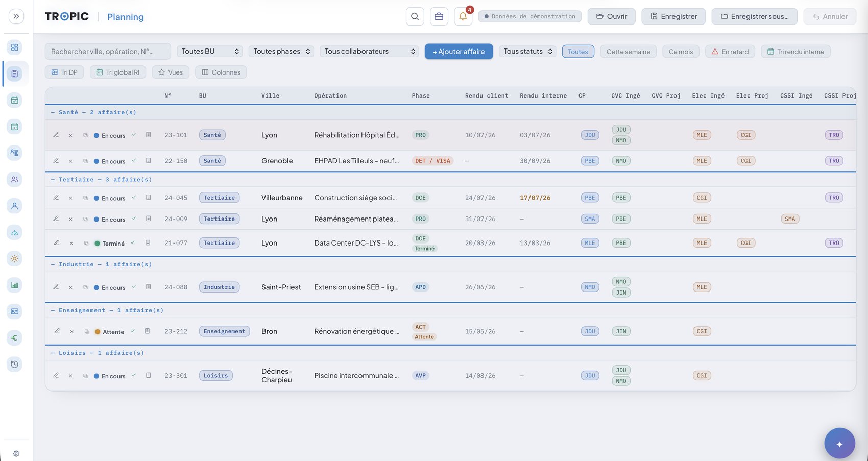Open the clock history icon in the sidebar
The width and height of the screenshot is (868, 461).
click(15, 364)
